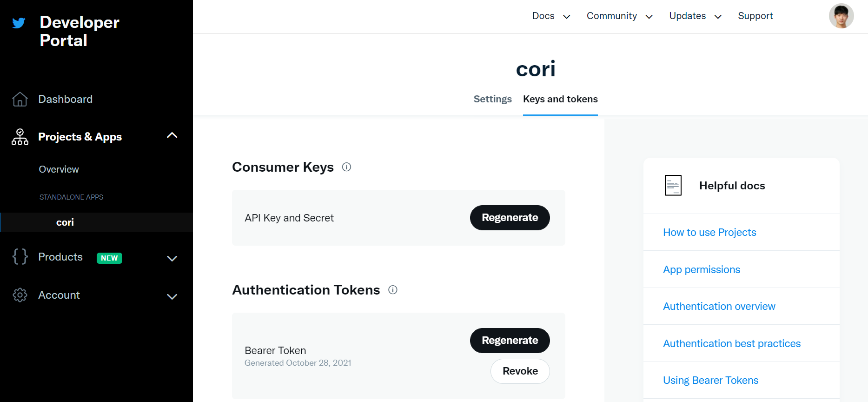This screenshot has width=868, height=402.
Task: Click the Bearer Token label
Action: (x=275, y=350)
